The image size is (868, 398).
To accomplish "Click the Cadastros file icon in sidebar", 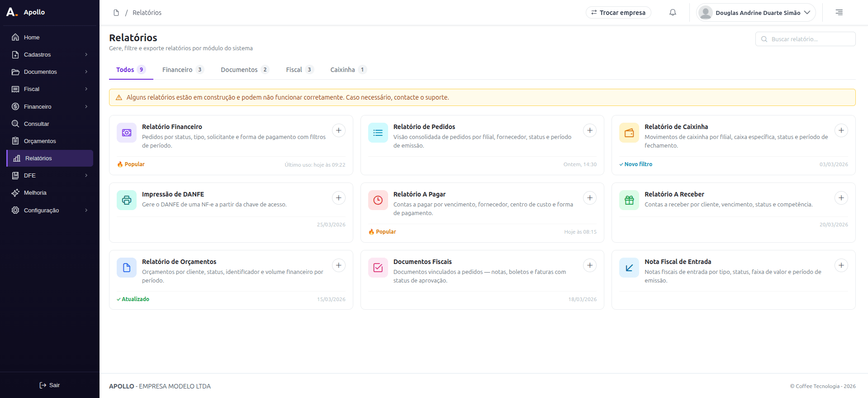I will tap(15, 54).
